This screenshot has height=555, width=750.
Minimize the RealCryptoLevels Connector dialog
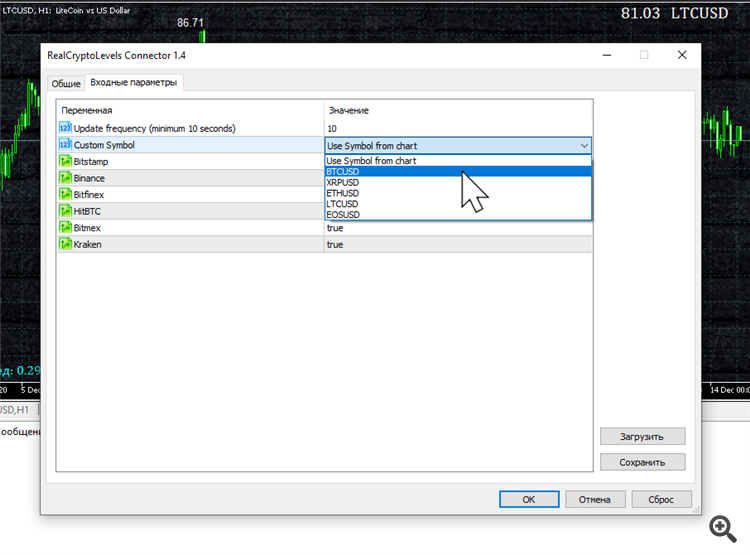607,55
